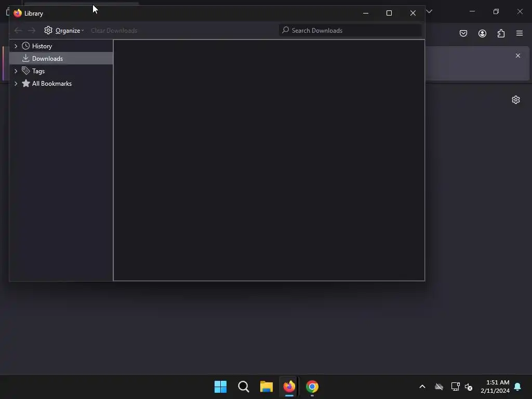This screenshot has width=532, height=399.
Task: Click the Tags label icon
Action: click(x=26, y=71)
